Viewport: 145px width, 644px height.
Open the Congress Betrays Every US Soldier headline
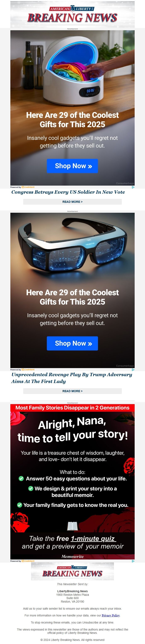pos(68,192)
